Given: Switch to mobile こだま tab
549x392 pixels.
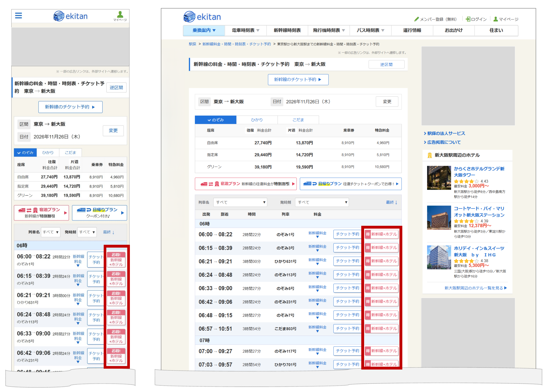Looking at the screenshot, I should pos(71,152).
